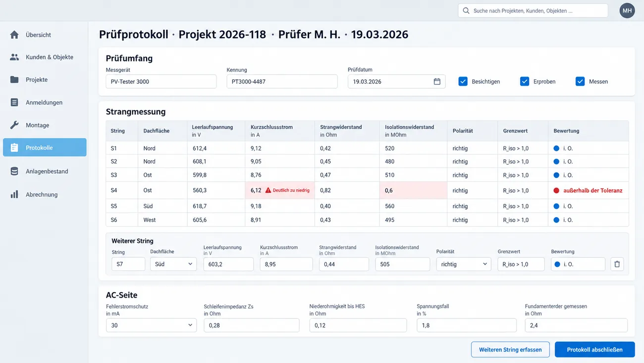Click the bar chart icon beside Abrechnung
This screenshot has width=644, height=363.
[14, 194]
